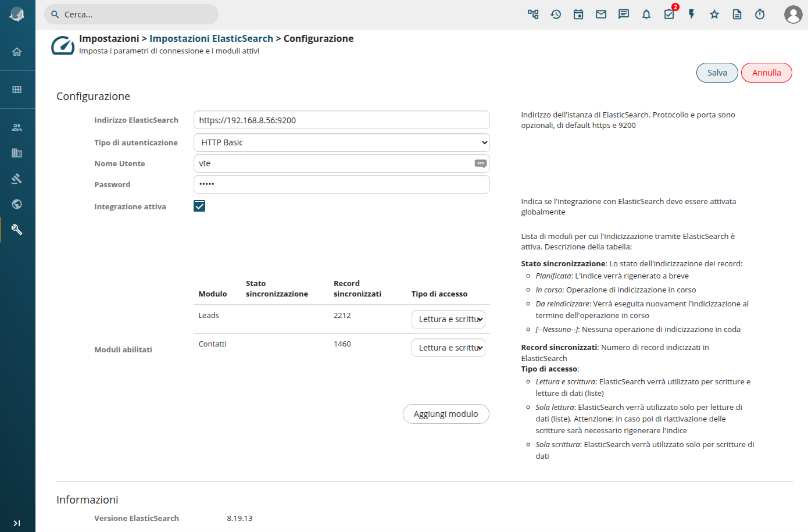
Task: Focus the Indirizzo ElasticSearch input field
Action: coord(342,120)
